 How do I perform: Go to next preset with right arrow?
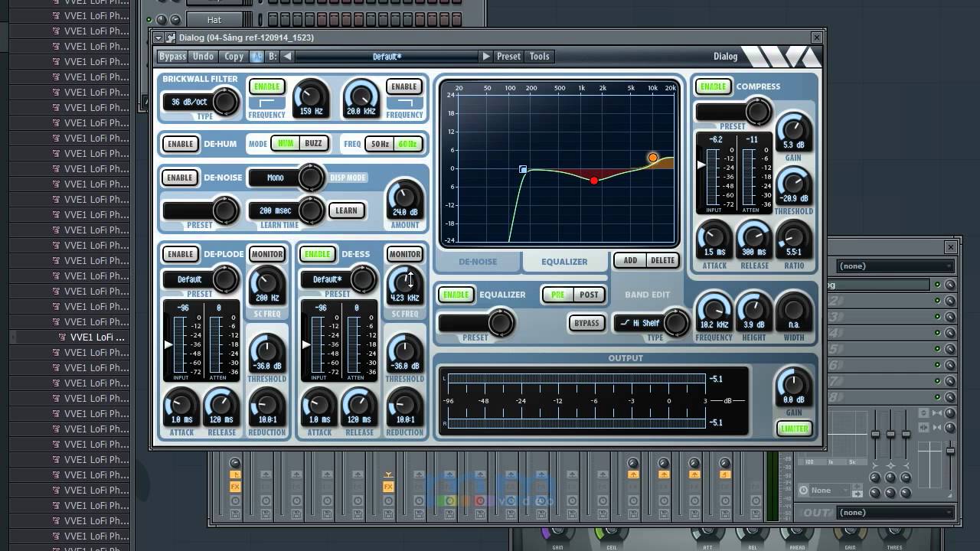point(485,57)
